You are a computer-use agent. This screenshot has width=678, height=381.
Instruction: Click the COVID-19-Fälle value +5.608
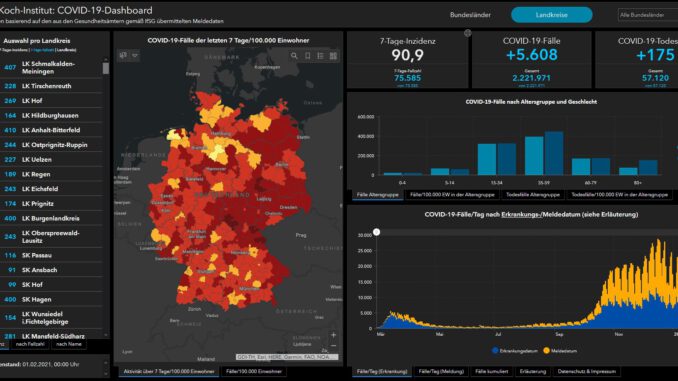pyautogui.click(x=531, y=55)
